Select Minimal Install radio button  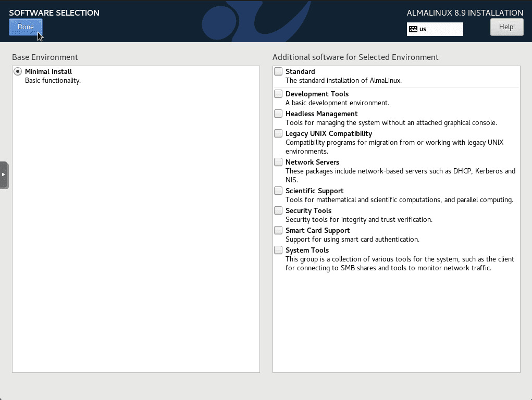coord(18,72)
